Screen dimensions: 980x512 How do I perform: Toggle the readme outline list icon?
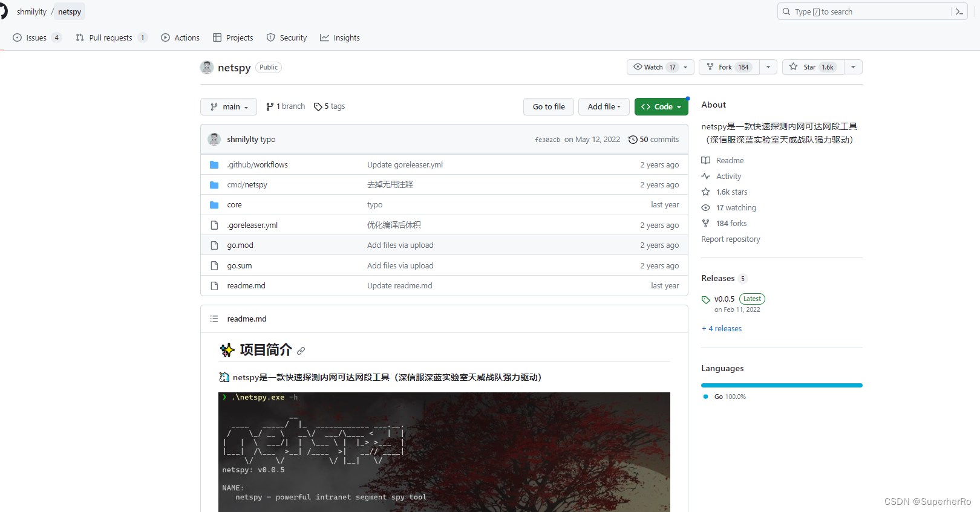click(x=214, y=319)
